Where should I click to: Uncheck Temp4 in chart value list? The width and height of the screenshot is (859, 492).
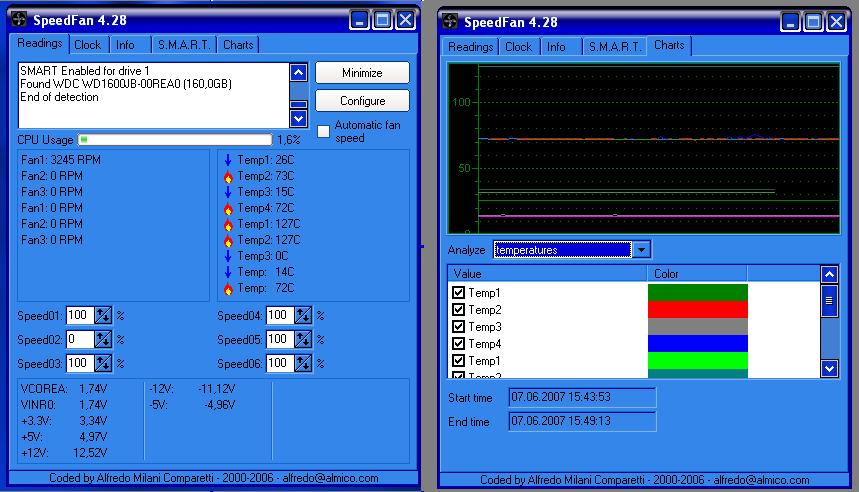pos(459,344)
